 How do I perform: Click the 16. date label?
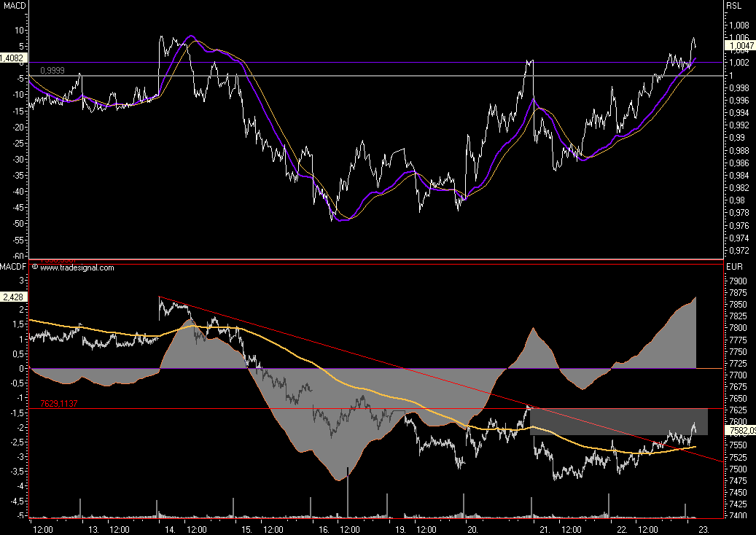coord(324,530)
